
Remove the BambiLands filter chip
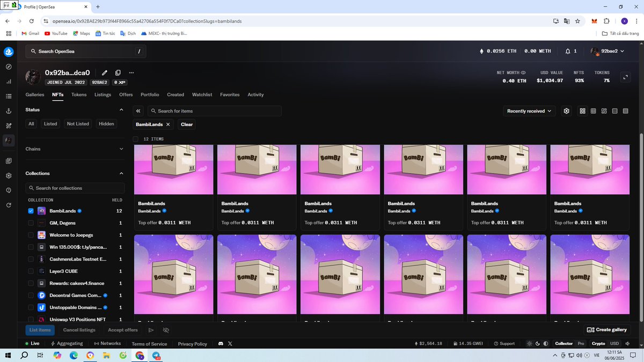click(x=168, y=124)
